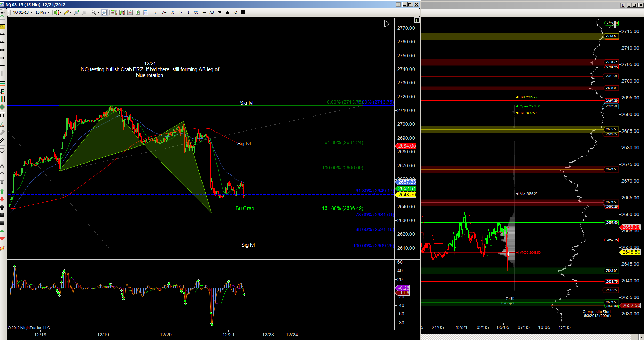Open the strategies dollar sign icon

pyautogui.click(x=138, y=12)
